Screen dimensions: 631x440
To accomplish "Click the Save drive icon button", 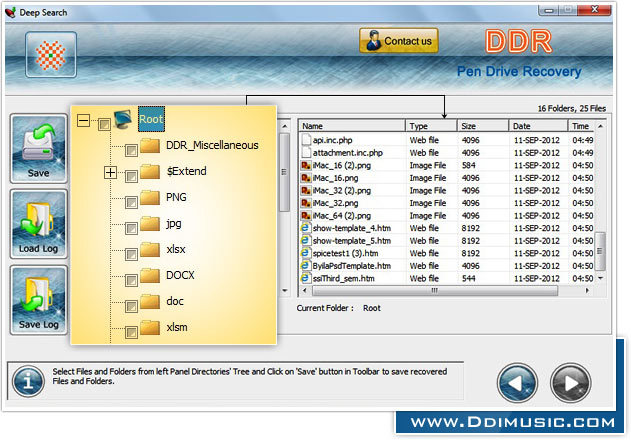I will 39,149.
